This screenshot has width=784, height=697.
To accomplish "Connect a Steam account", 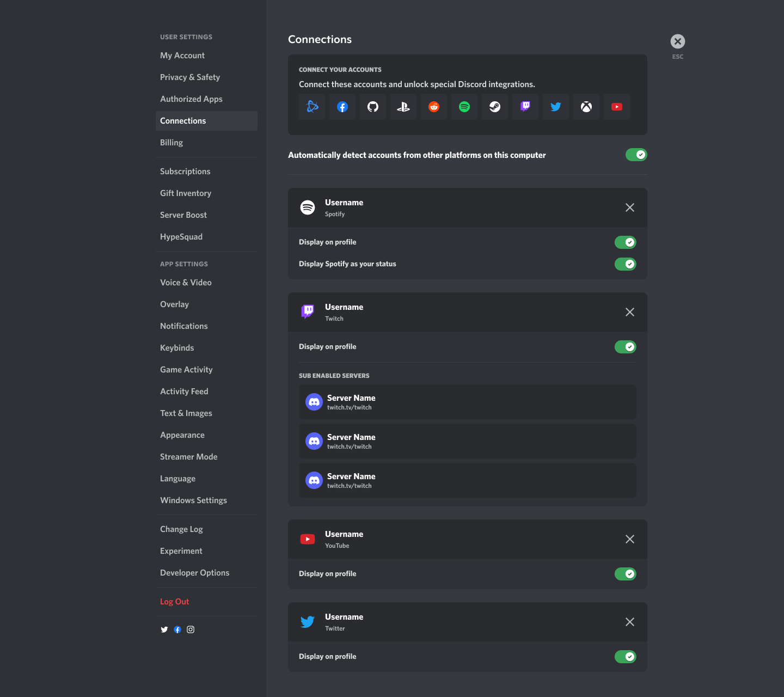I will [494, 107].
